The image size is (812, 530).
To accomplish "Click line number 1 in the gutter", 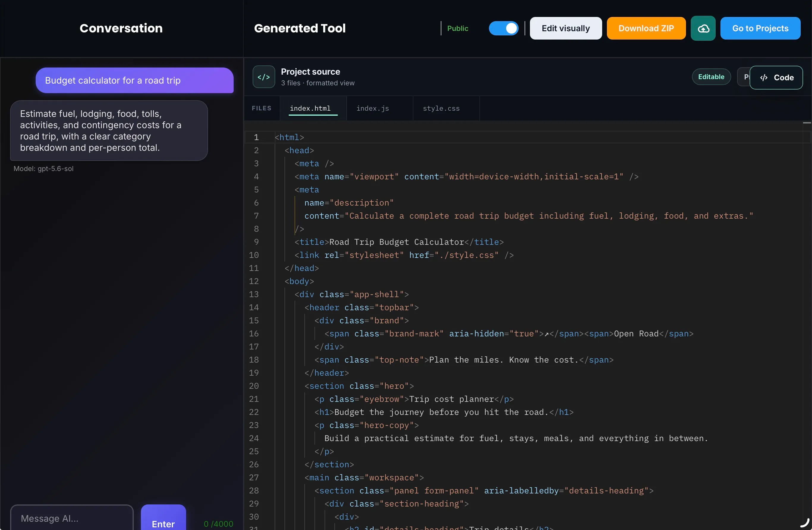I will pyautogui.click(x=256, y=137).
